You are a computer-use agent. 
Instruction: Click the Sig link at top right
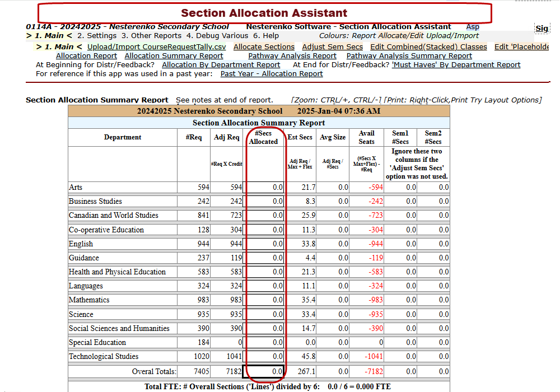542,29
